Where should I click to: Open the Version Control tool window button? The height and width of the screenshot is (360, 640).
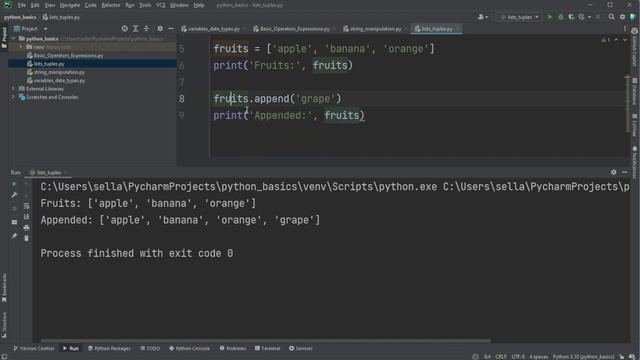33,348
